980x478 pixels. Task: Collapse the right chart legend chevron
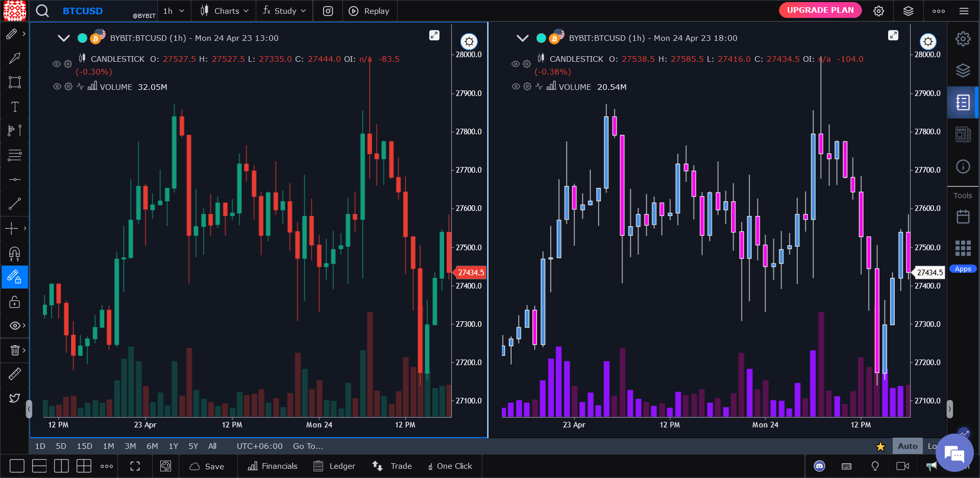522,38
